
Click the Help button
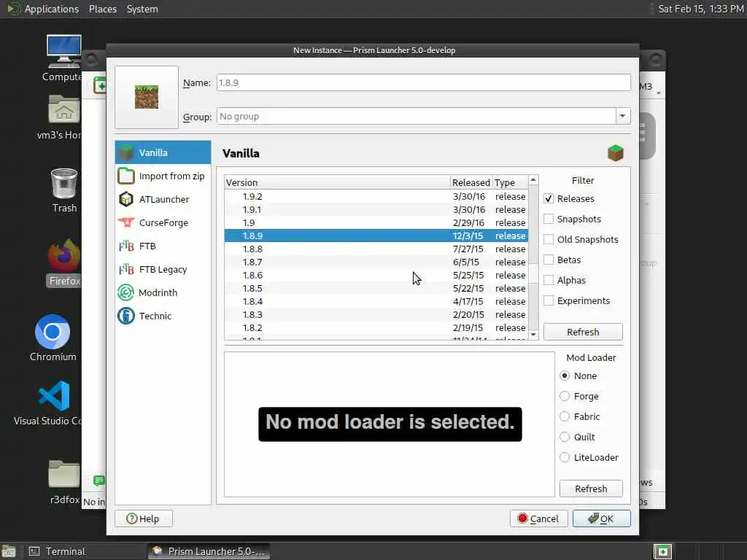coord(144,518)
